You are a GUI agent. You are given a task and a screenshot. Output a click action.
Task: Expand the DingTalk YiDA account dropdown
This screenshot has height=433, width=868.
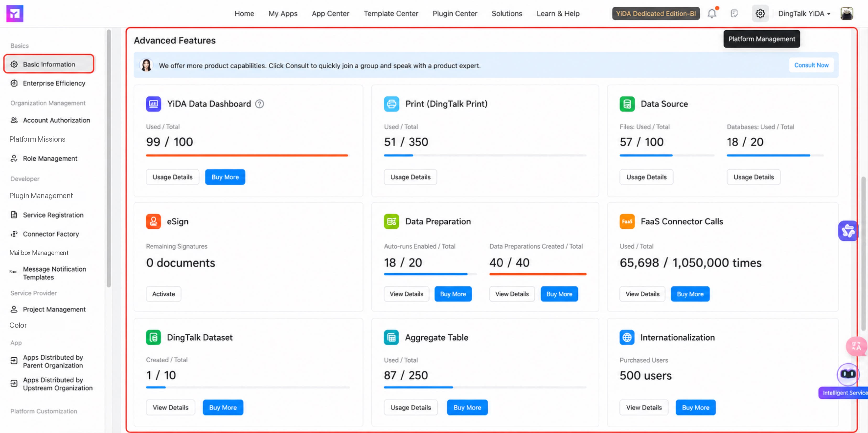tap(804, 13)
